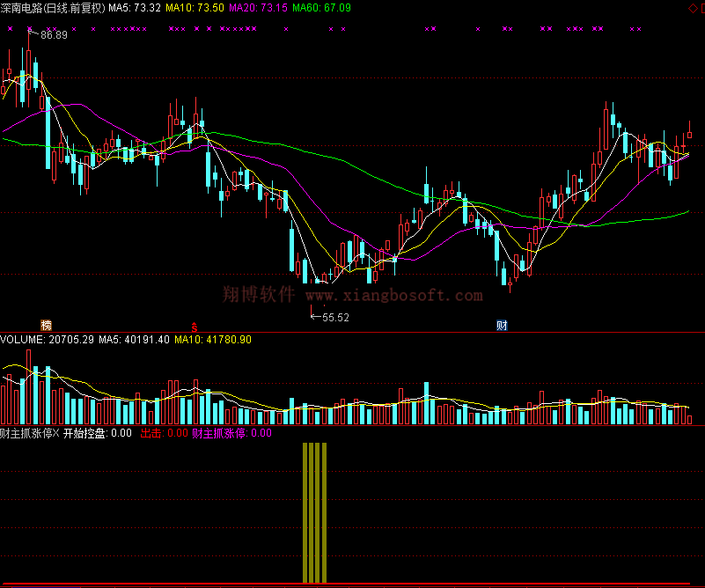Click the olive signal bars in indicator pane
This screenshot has height=588, width=705.
coord(315,512)
